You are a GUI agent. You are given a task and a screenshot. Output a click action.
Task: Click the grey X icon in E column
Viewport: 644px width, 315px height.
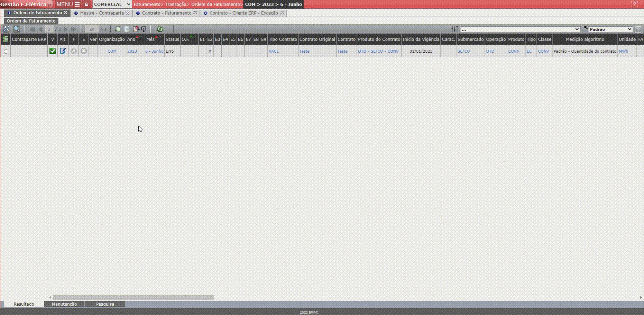point(84,51)
